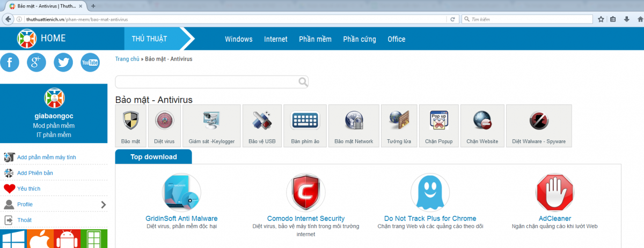The image size is (644, 248).
Task: Open the Phần mềm navigation menu
Action: pyautogui.click(x=315, y=39)
